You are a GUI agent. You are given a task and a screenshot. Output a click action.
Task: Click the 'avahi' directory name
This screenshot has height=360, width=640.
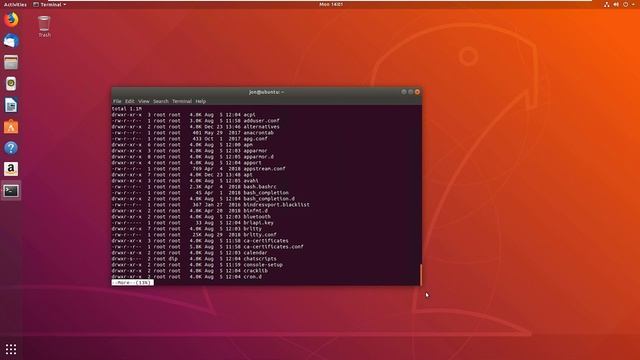click(x=251, y=181)
